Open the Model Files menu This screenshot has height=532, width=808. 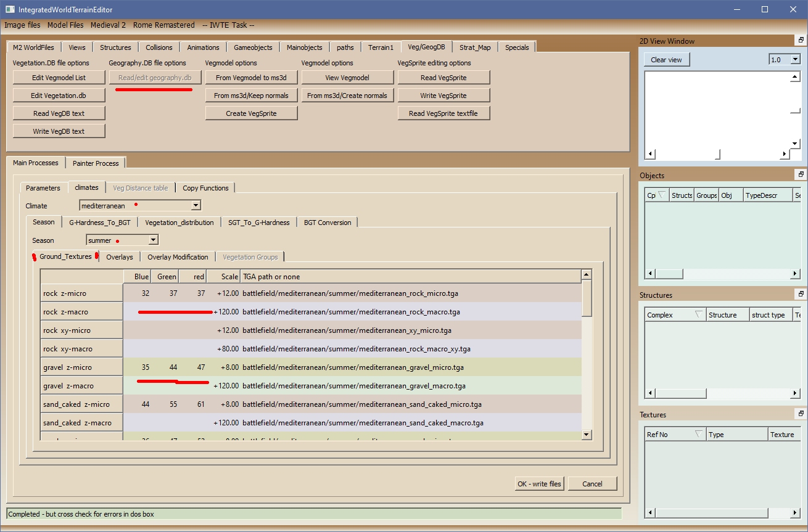tap(65, 25)
